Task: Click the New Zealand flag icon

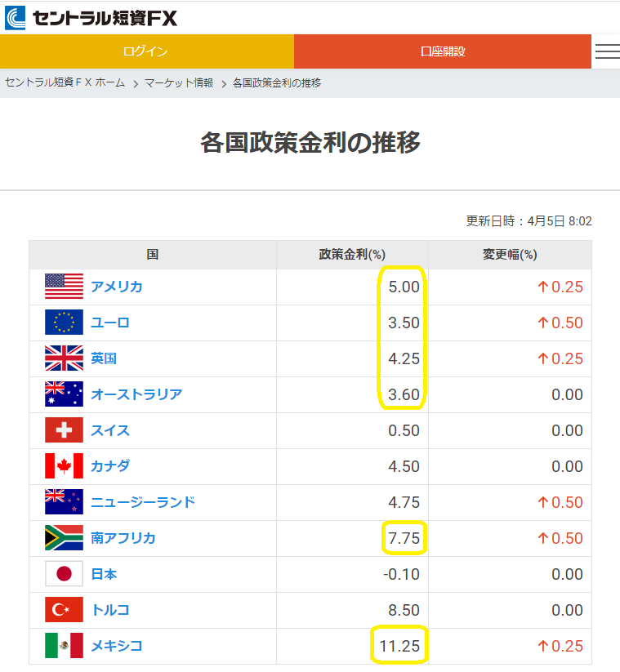Action: (64, 502)
